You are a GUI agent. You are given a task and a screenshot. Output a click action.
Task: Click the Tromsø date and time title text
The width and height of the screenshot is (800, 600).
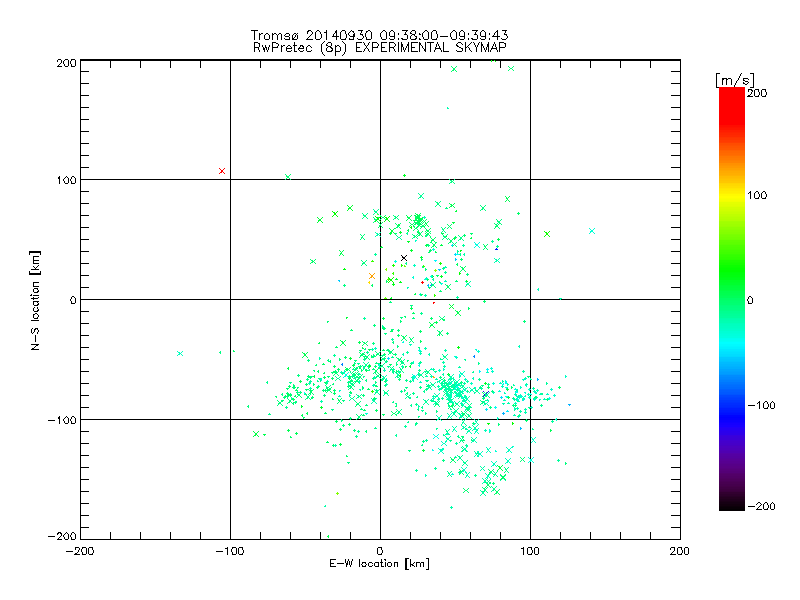click(379, 33)
